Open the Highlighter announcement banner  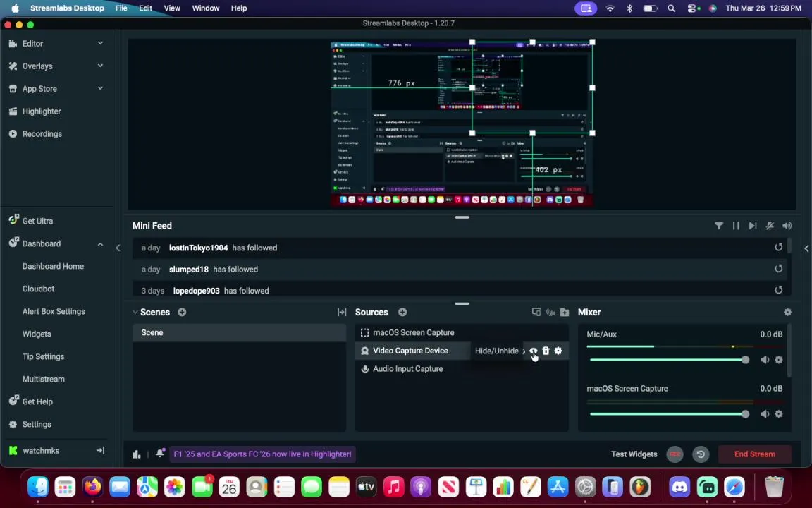pyautogui.click(x=262, y=454)
